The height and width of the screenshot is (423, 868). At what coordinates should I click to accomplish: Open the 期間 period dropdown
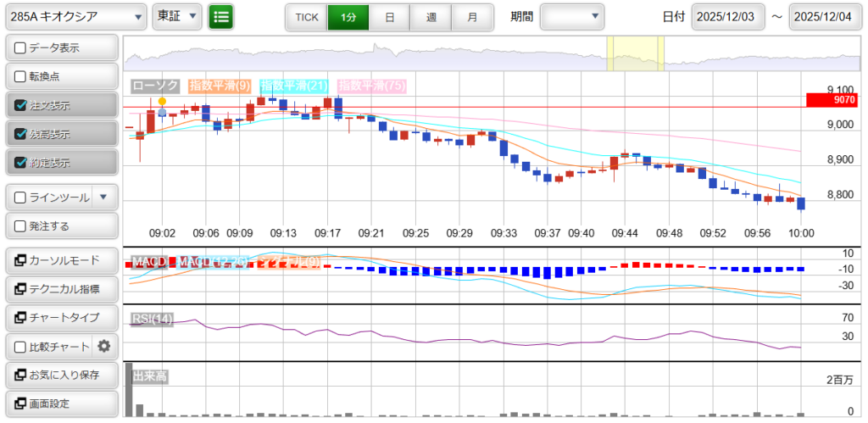[572, 16]
